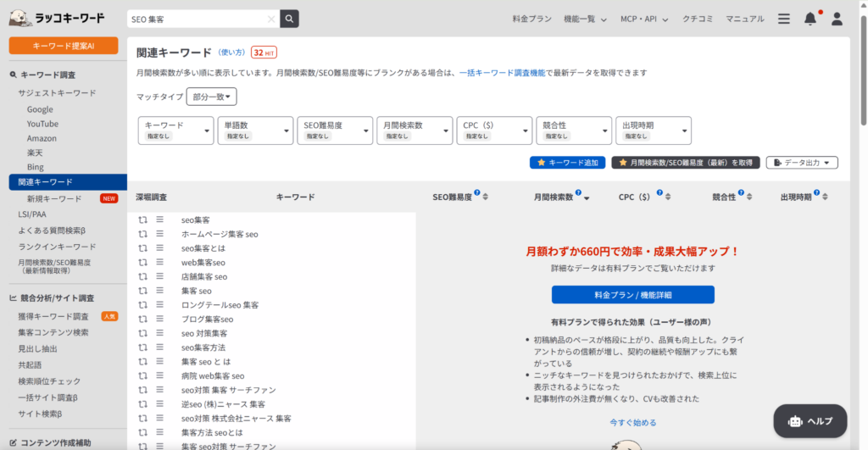Image resolution: width=868 pixels, height=450 pixels.
Task: Open SEO難易度 filter dropdown
Action: tap(335, 130)
